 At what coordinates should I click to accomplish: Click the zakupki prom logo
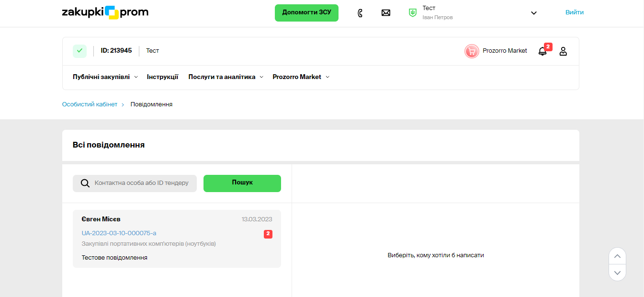click(105, 12)
